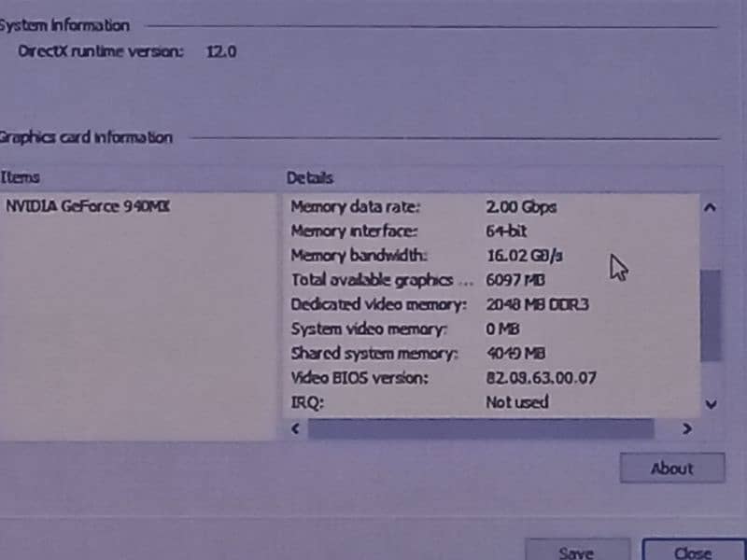Click the About button

tap(671, 469)
